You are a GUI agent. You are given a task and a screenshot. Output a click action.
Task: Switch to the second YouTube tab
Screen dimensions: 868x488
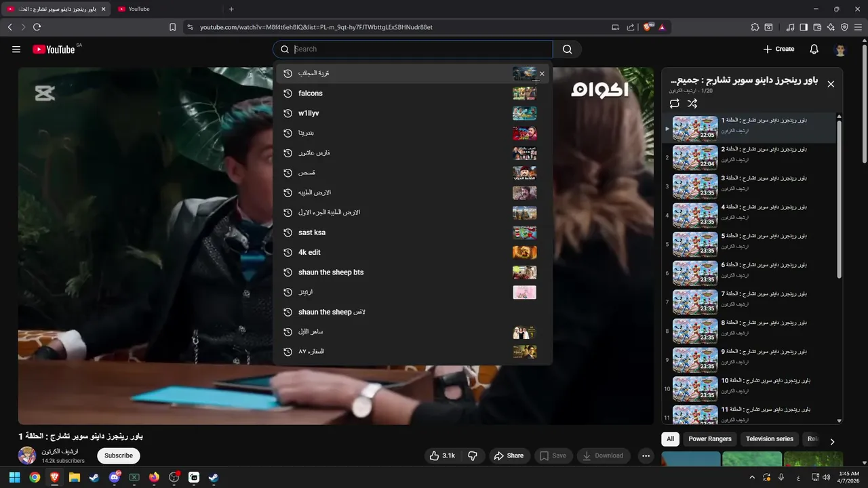(x=165, y=9)
